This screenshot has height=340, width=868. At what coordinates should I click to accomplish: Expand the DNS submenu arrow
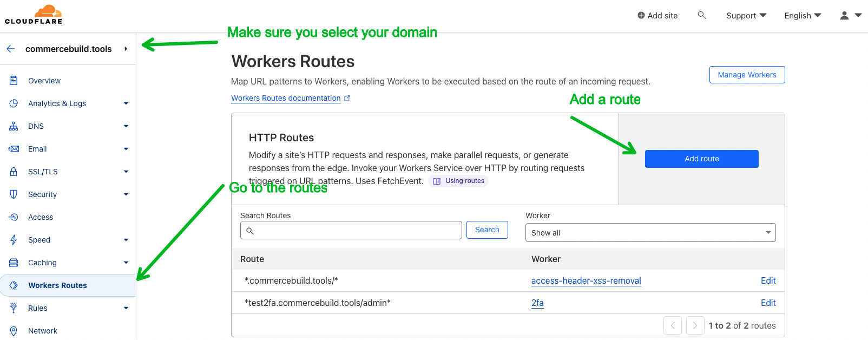[x=126, y=126]
